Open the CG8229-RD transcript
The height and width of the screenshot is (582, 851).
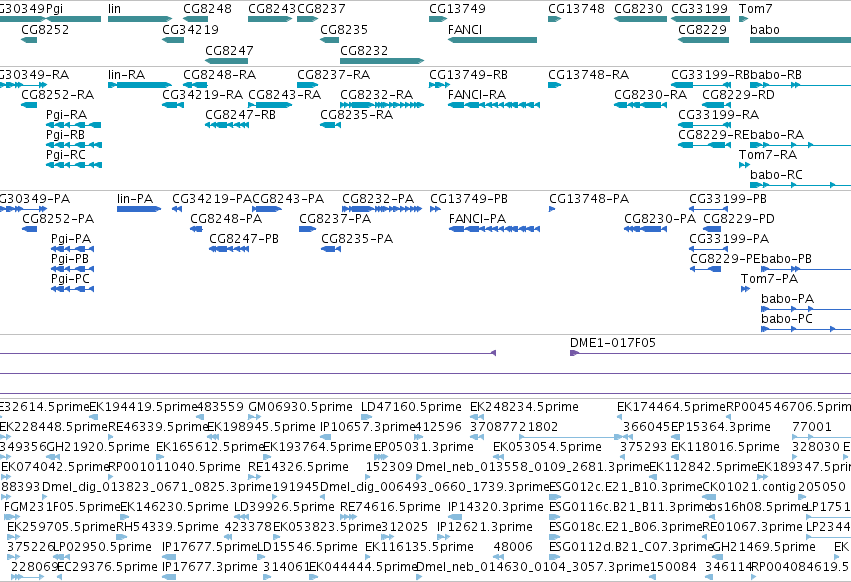click(x=717, y=105)
